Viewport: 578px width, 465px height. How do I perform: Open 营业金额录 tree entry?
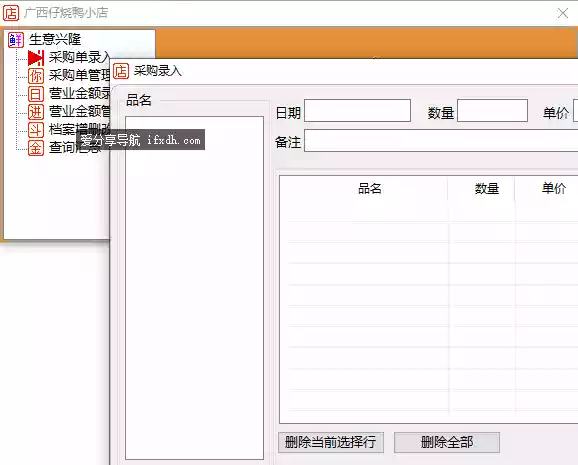(79, 94)
